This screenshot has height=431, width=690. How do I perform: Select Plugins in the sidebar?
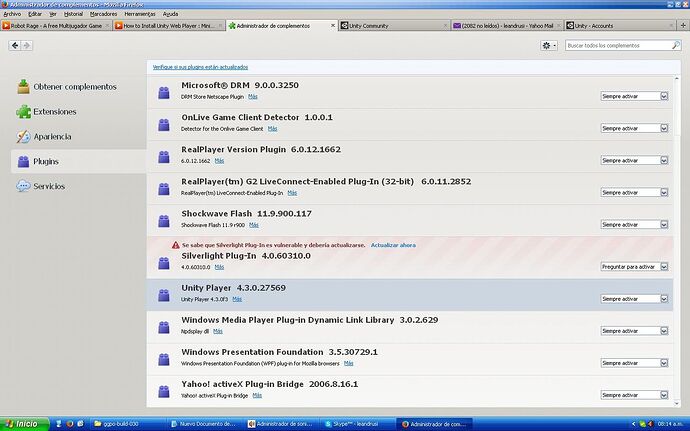pyautogui.click(x=78, y=162)
